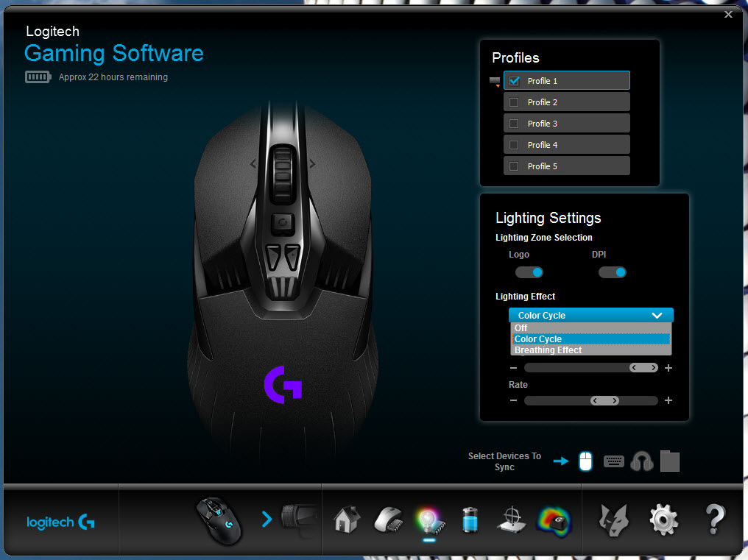The width and height of the screenshot is (748, 560).
Task: Select the keyboard sync device icon
Action: click(613, 461)
